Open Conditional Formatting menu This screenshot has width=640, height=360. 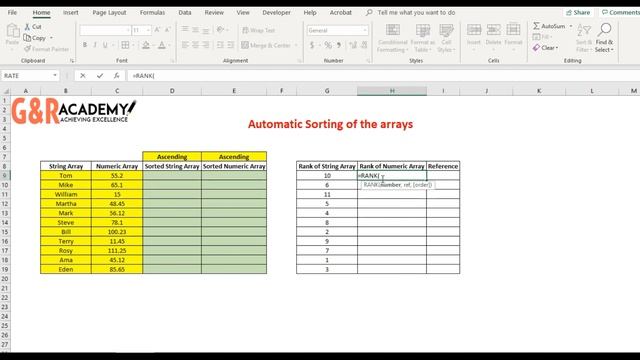click(392, 38)
